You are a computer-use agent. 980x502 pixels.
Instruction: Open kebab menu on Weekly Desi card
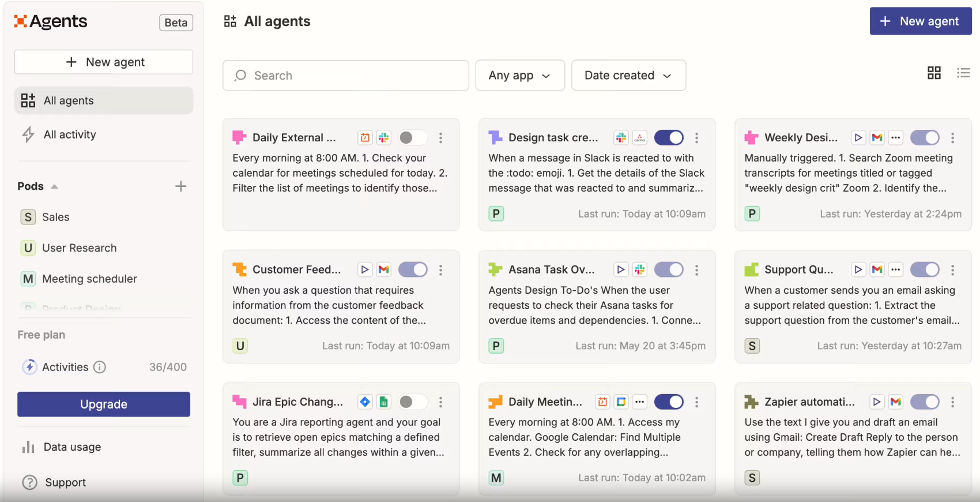point(952,138)
